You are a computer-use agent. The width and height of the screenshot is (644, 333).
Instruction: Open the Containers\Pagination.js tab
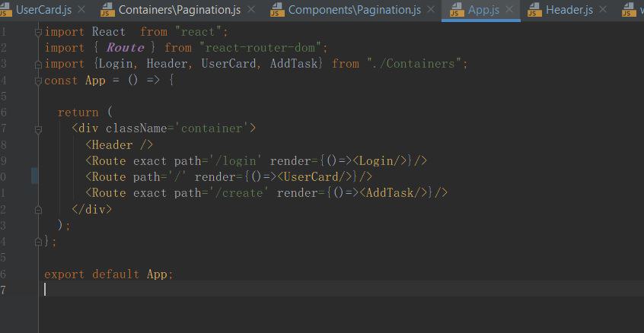pos(180,10)
